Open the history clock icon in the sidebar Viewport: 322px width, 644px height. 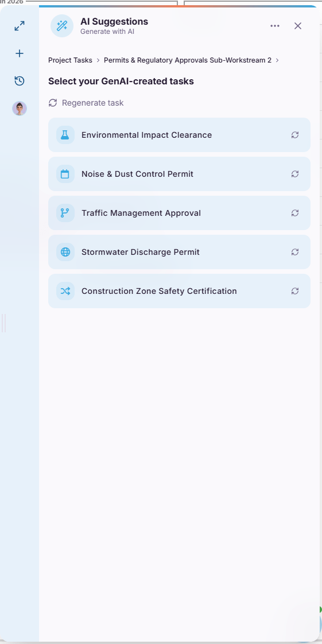coord(20,81)
